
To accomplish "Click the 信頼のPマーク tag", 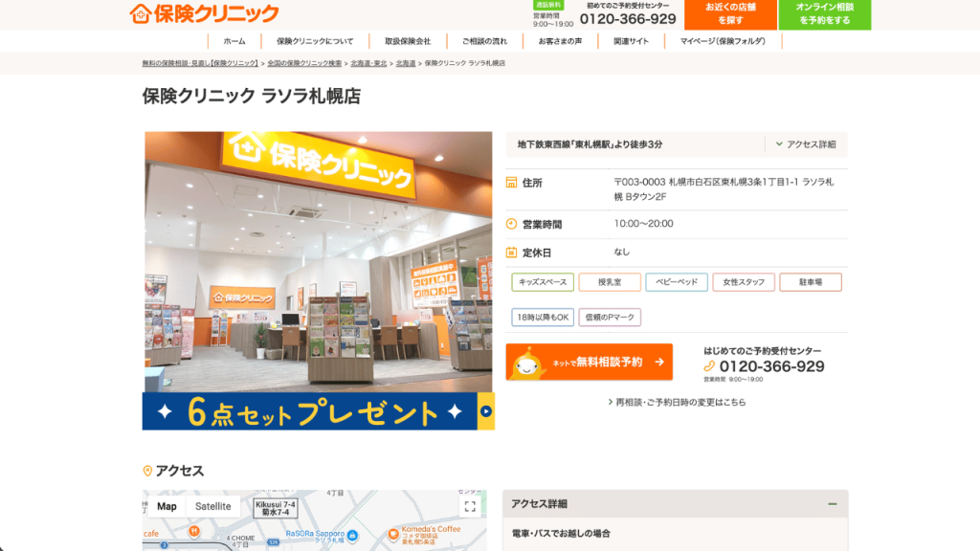I will 610,318.
